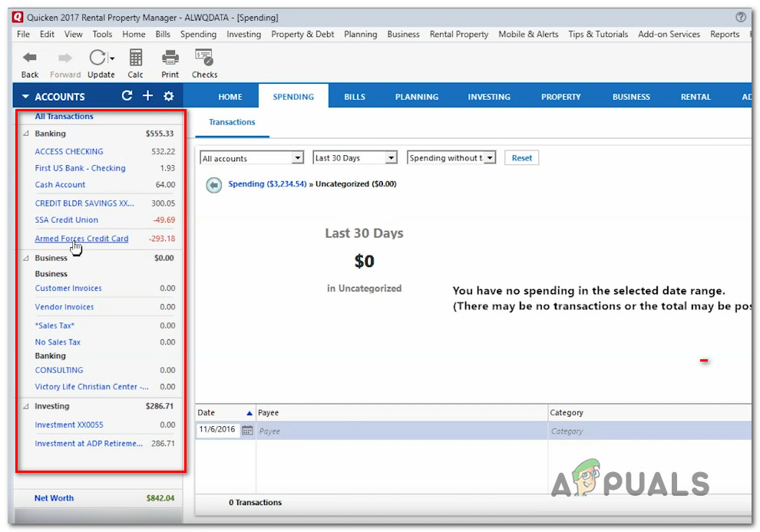Open the Update dropdown arrow
The width and height of the screenshot is (760, 532).
tap(112, 58)
